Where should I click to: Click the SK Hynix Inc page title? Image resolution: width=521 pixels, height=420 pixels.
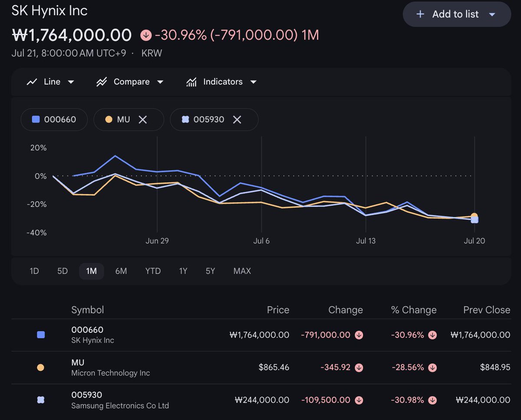point(49,11)
